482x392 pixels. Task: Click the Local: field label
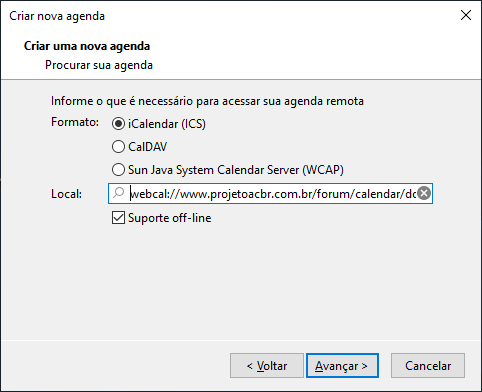(x=66, y=194)
